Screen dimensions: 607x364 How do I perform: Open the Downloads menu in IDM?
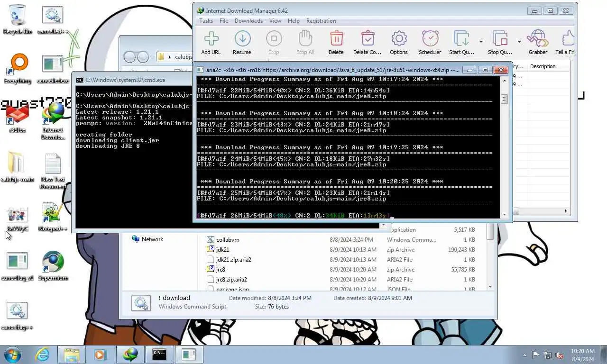point(248,21)
